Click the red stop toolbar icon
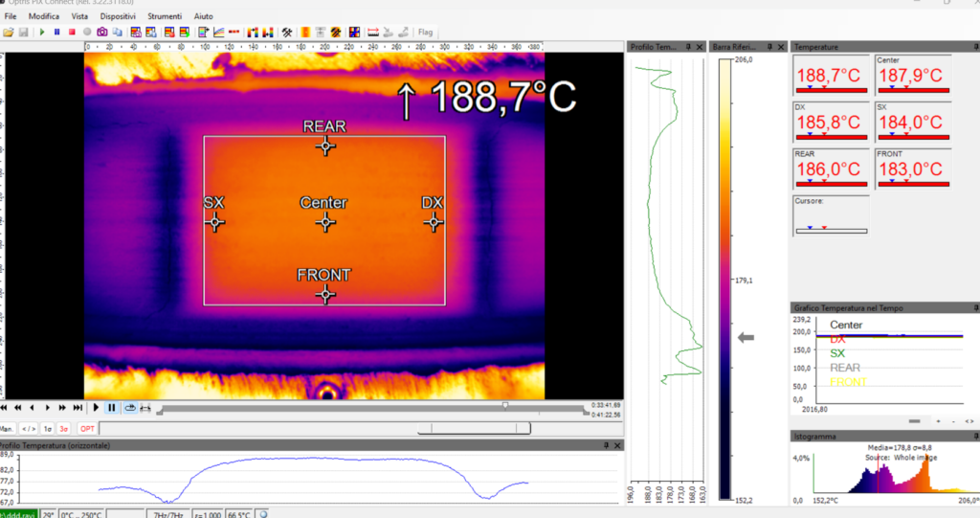Screen dimensions: 980x518 pyautogui.click(x=72, y=32)
